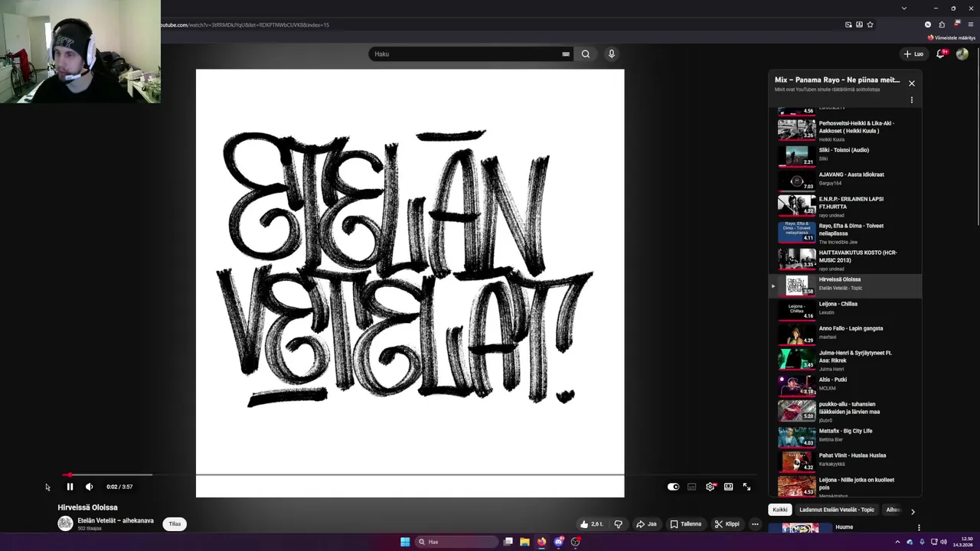
Task: Select current Hirveissä Oloissa playlist item
Action: point(845,285)
